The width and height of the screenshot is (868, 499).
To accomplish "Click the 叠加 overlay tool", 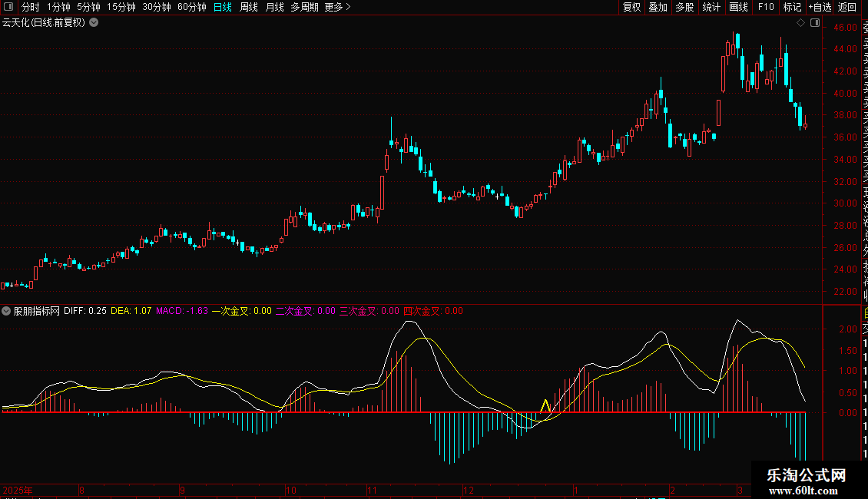I will click(x=658, y=7).
